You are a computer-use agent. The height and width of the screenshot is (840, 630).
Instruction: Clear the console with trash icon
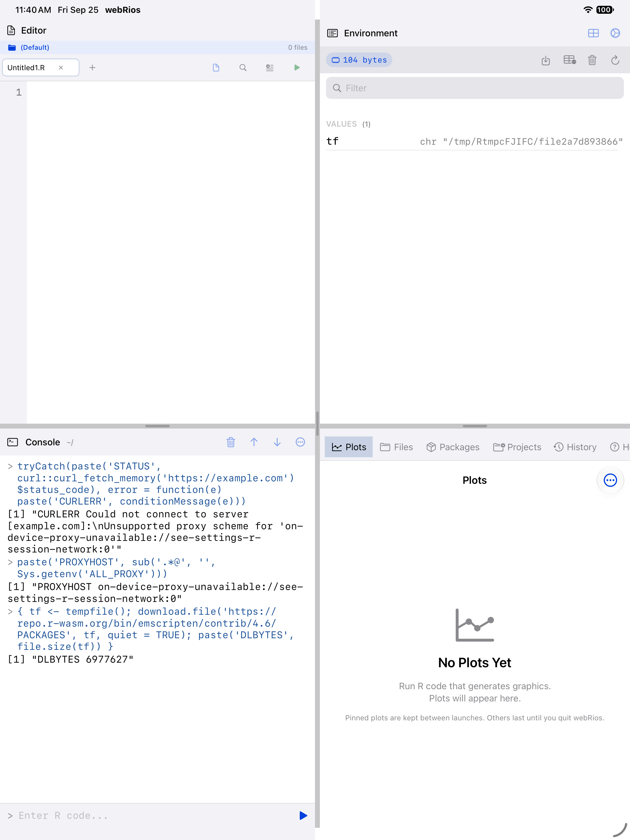coord(231,442)
